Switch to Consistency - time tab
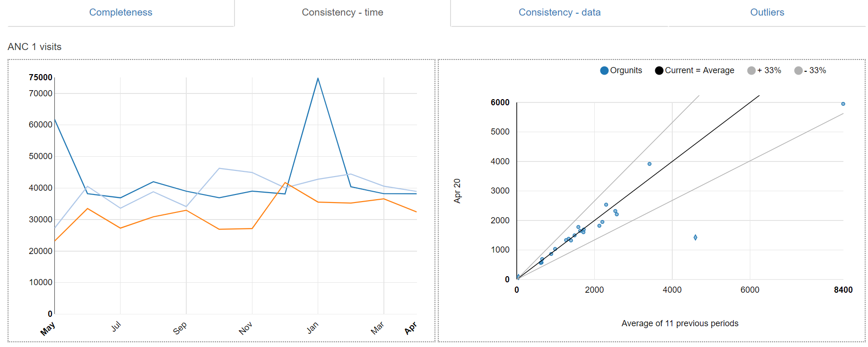Screen dimensions: 868x347 coord(342,12)
